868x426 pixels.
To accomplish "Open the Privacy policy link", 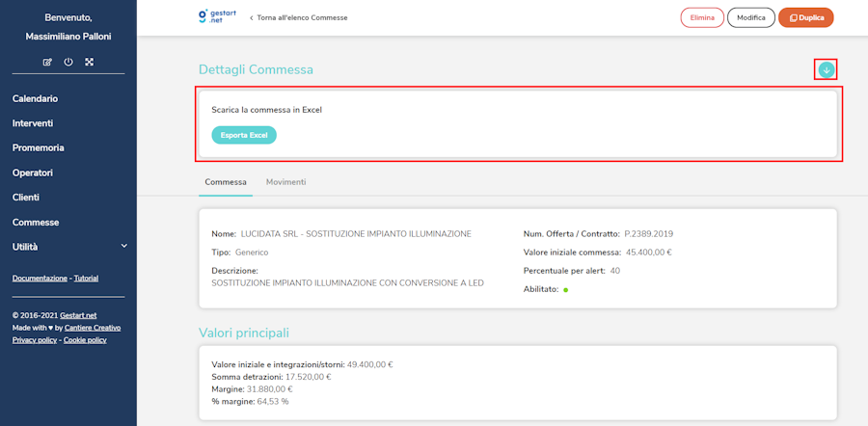I will (35, 339).
